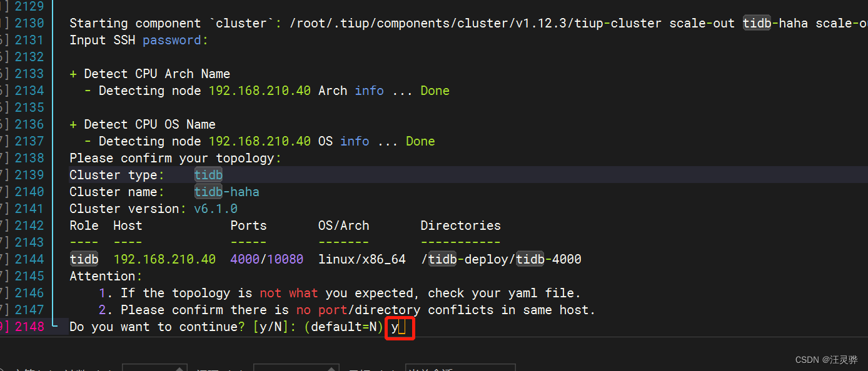The width and height of the screenshot is (868, 371).
Task: Click line number 2148 in the gutter
Action: (x=28, y=326)
